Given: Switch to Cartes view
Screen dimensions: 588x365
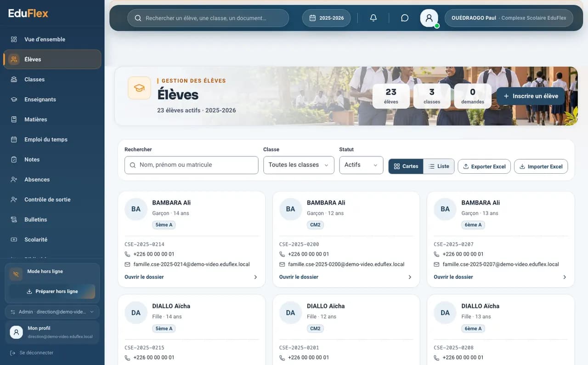Looking at the screenshot, I should pos(406,166).
